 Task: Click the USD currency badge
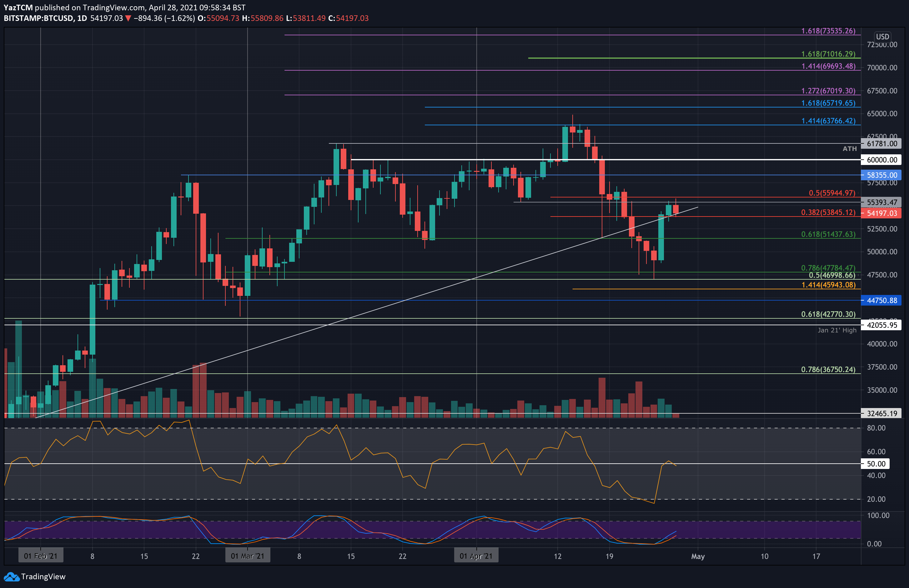point(882,37)
